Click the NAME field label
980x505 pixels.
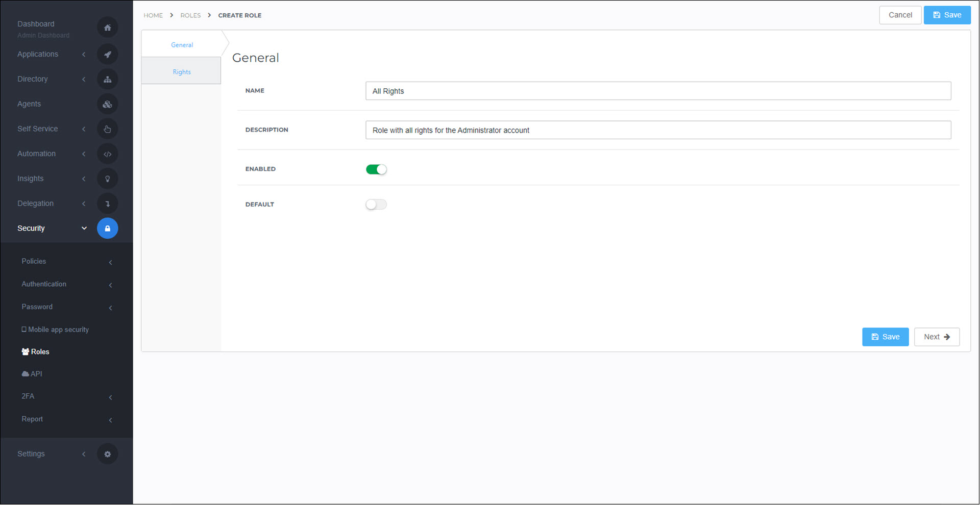pos(255,91)
